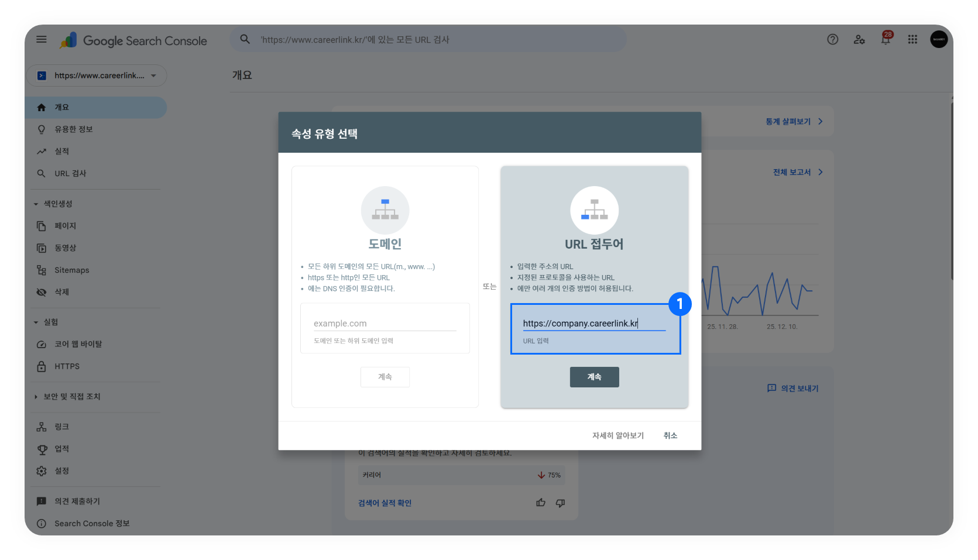Click the magnifier icon for URL 검사
The image size is (978, 560).
42,173
